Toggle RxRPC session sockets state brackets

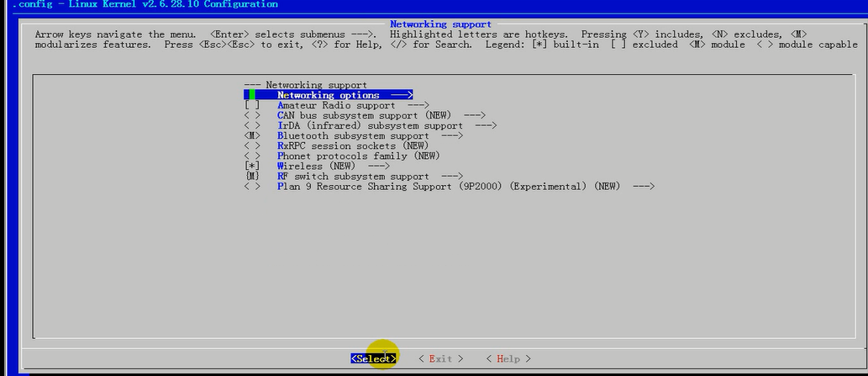(252, 146)
